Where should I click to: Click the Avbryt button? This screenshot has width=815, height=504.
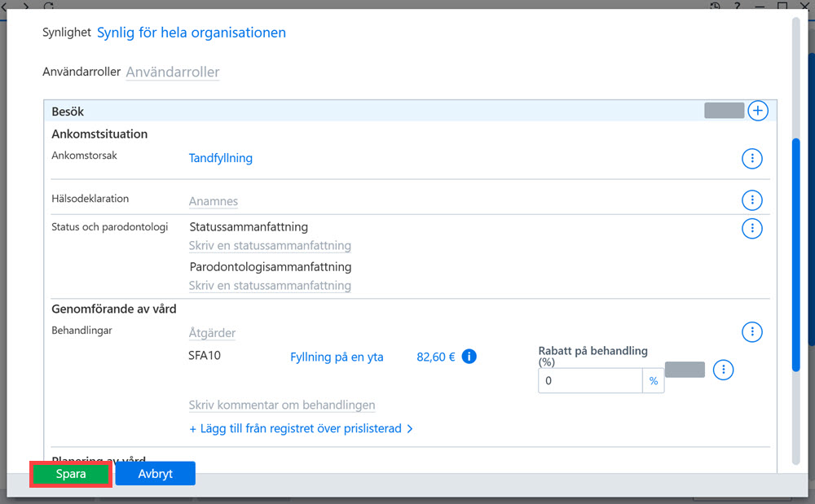tap(156, 474)
